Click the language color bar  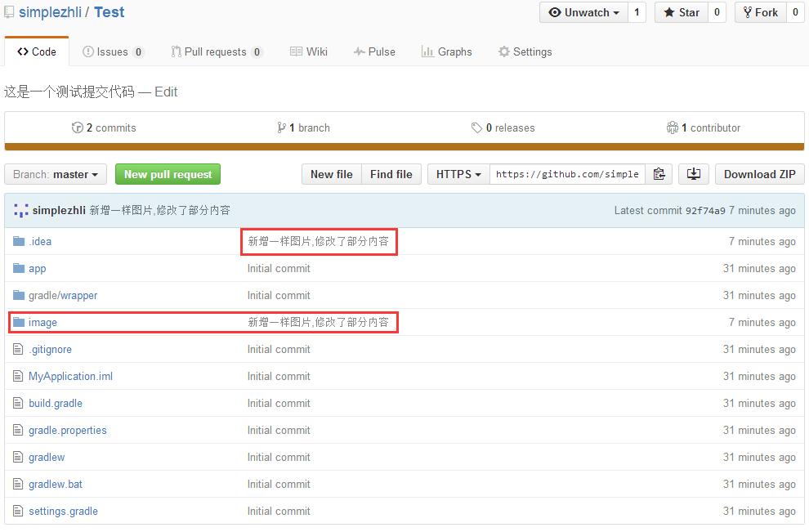point(404,147)
